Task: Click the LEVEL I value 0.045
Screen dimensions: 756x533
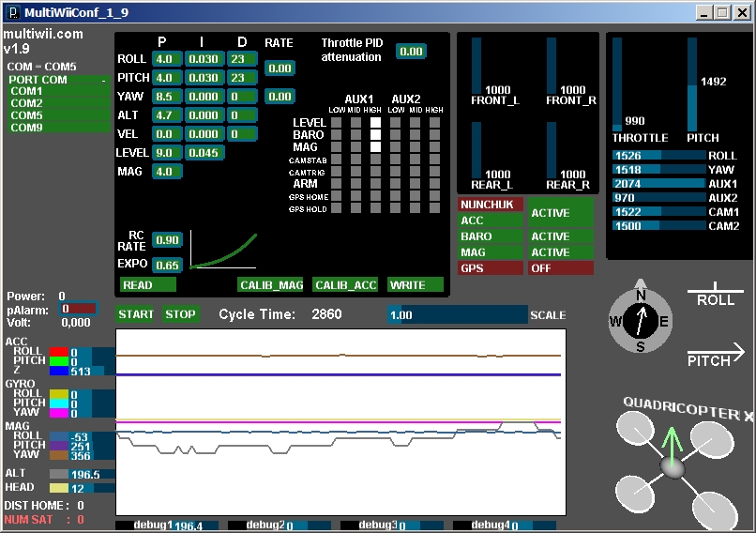Action: click(x=204, y=153)
